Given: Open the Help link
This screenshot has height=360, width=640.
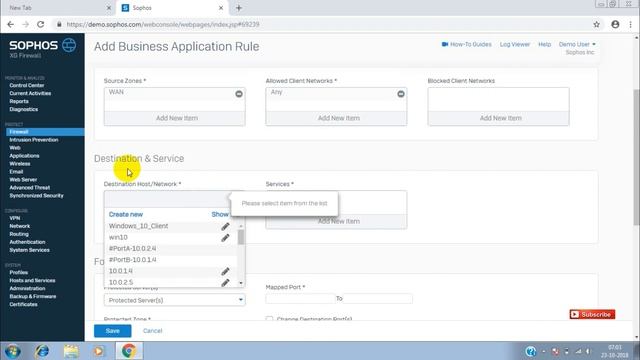Looking at the screenshot, I should pyautogui.click(x=544, y=44).
